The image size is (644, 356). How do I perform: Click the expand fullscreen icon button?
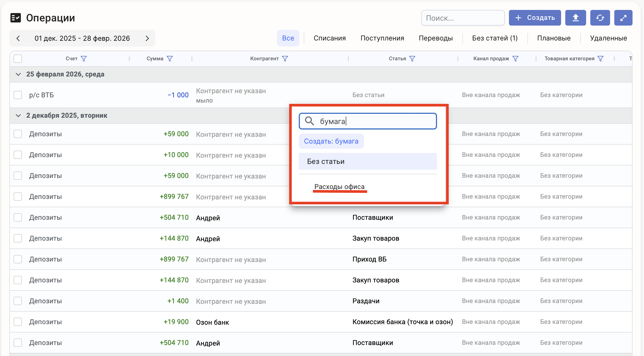point(623,18)
